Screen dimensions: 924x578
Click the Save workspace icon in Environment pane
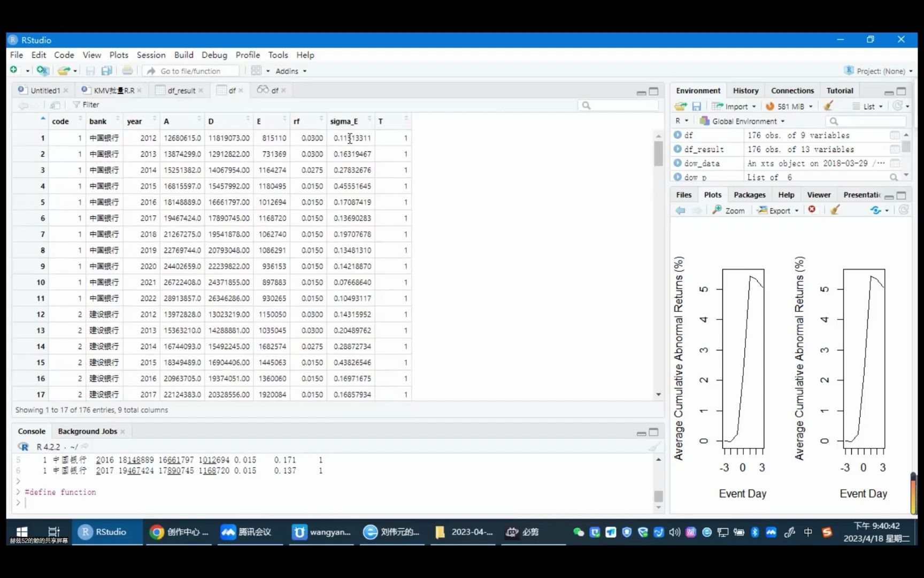(696, 107)
